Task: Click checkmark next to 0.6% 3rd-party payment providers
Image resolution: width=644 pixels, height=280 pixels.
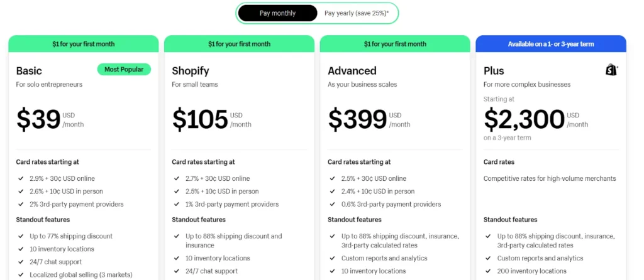Action: click(332, 204)
